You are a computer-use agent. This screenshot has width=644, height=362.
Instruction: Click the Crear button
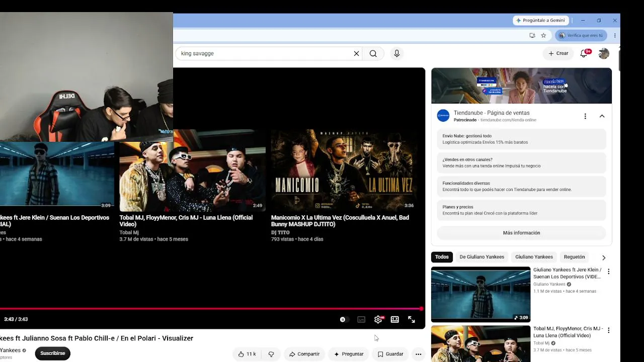558,53
